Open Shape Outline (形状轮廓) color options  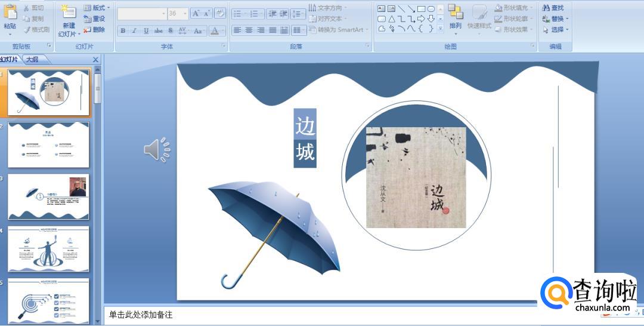pyautogui.click(x=514, y=19)
